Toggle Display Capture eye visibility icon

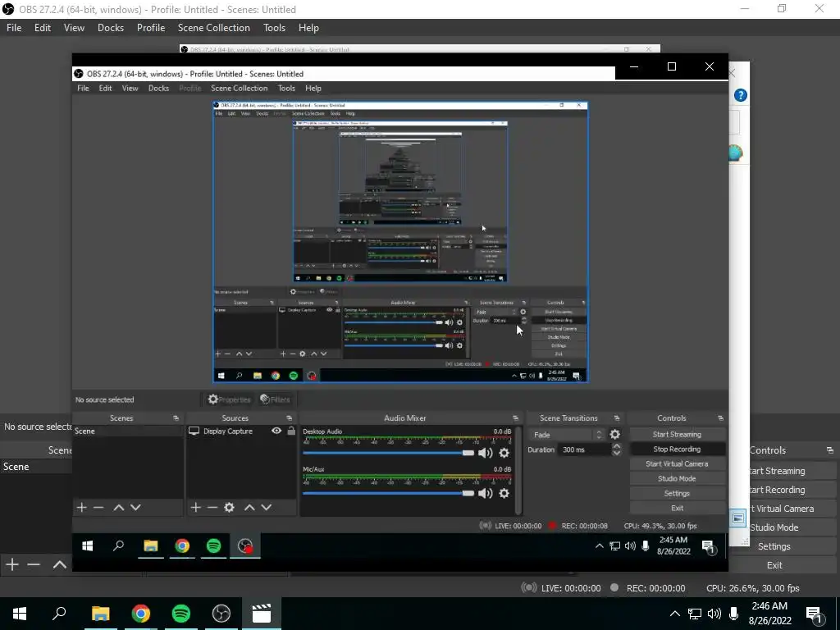pyautogui.click(x=276, y=431)
